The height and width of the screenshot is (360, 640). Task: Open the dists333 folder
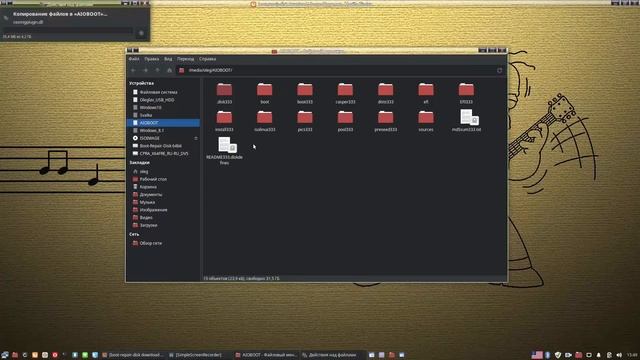tap(385, 93)
